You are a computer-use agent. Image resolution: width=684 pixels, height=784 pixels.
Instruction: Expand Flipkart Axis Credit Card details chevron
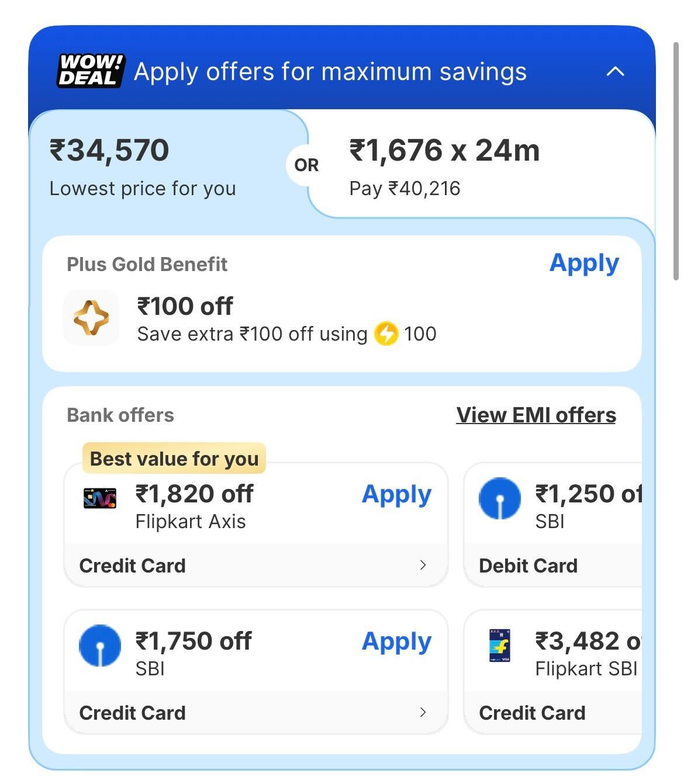[x=423, y=565]
